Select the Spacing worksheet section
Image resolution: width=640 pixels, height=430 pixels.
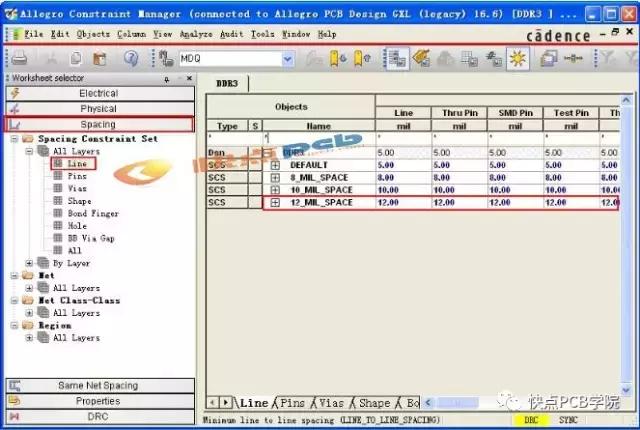tap(99, 124)
